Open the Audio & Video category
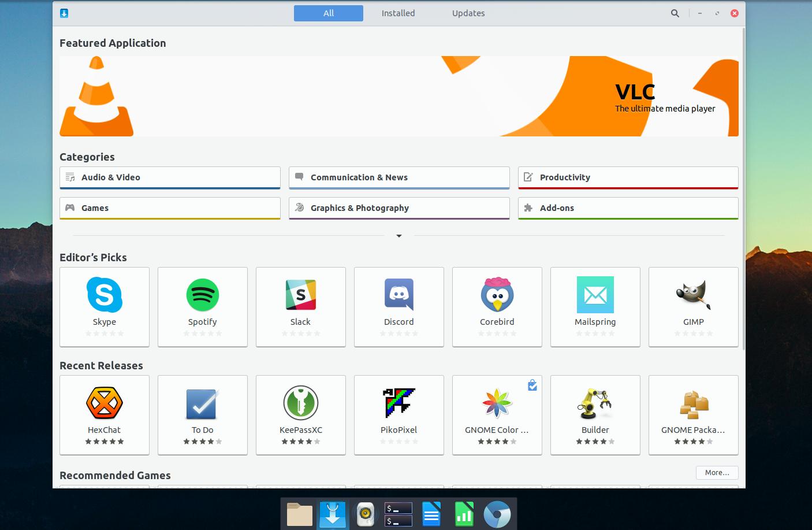 coord(170,177)
